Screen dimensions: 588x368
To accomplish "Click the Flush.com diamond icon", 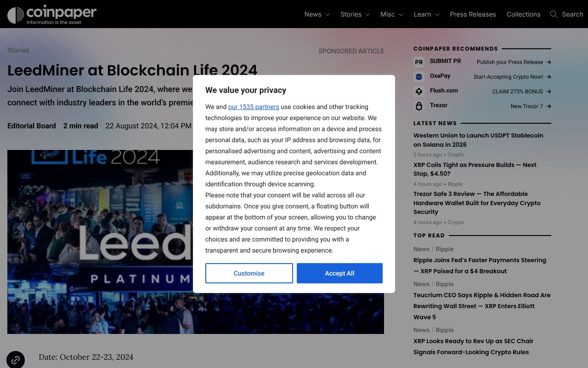I will click(x=418, y=91).
